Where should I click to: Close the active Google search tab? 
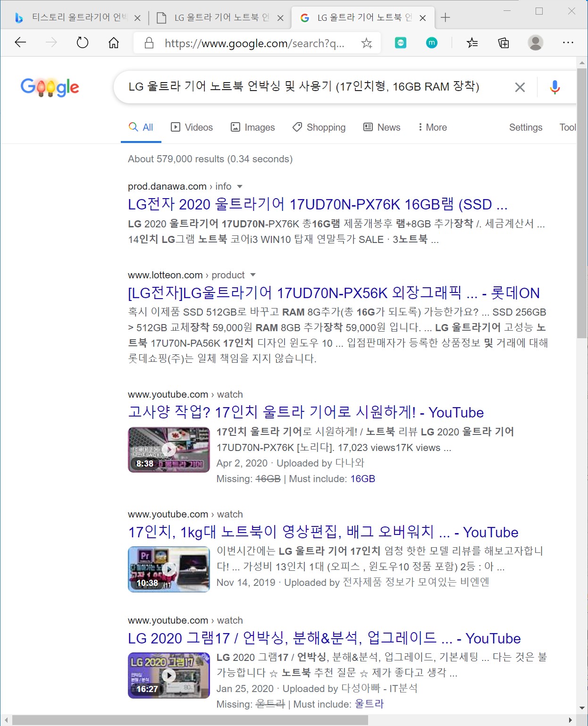(423, 18)
